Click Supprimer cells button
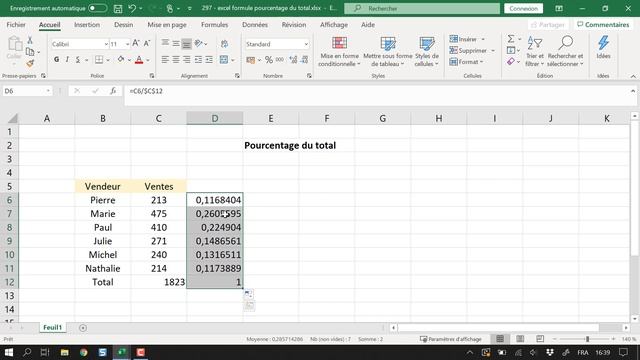This screenshot has width=640, height=360. [472, 51]
